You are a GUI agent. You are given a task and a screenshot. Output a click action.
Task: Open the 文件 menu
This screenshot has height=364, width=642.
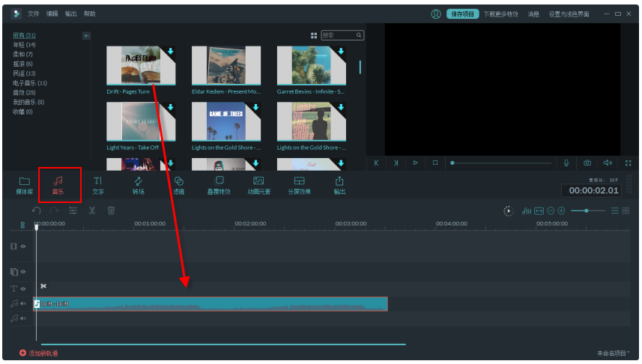(34, 13)
